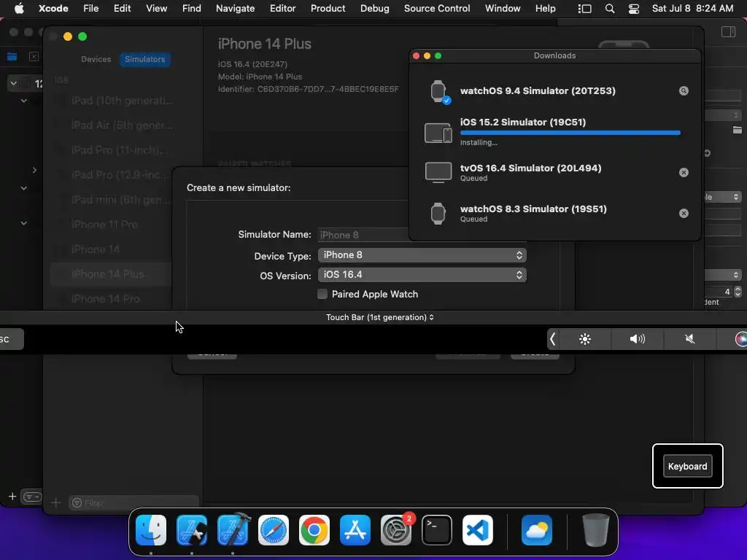Click the watchOS 8.3 Simulator watch icon
Screen dimensions: 747x560
438,214
